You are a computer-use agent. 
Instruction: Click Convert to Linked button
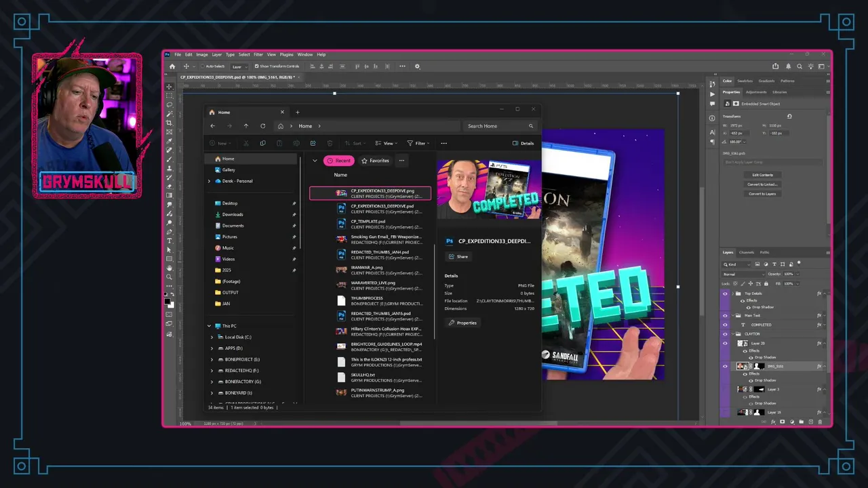click(x=762, y=184)
